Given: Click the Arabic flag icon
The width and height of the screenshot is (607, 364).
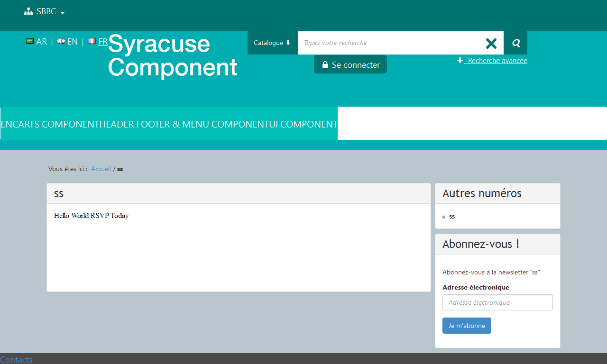Looking at the screenshot, I should coord(30,41).
